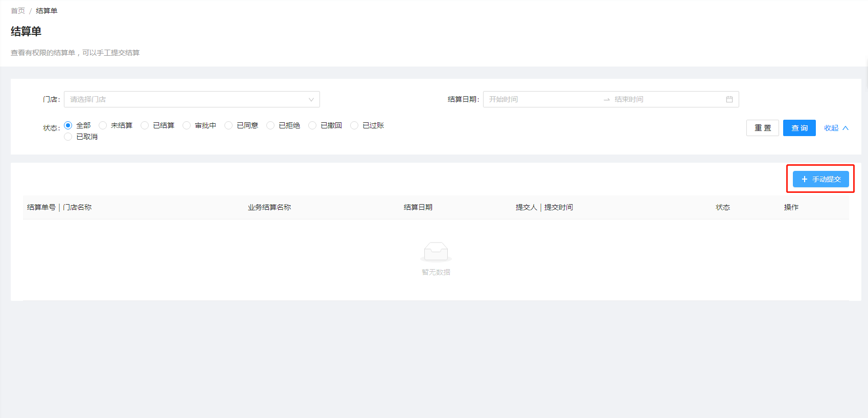The image size is (868, 418).
Task: Click the 操作 column header
Action: click(x=791, y=207)
